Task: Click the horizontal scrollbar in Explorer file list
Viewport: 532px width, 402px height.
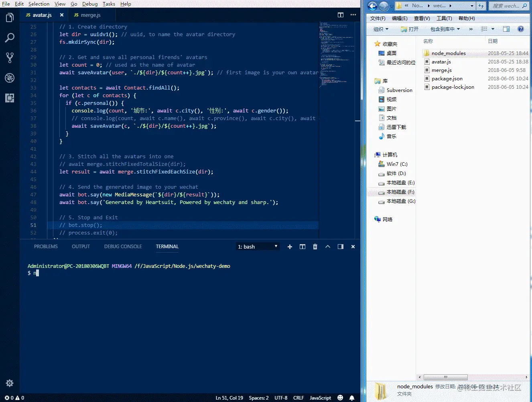Action: pyautogui.click(x=445, y=377)
